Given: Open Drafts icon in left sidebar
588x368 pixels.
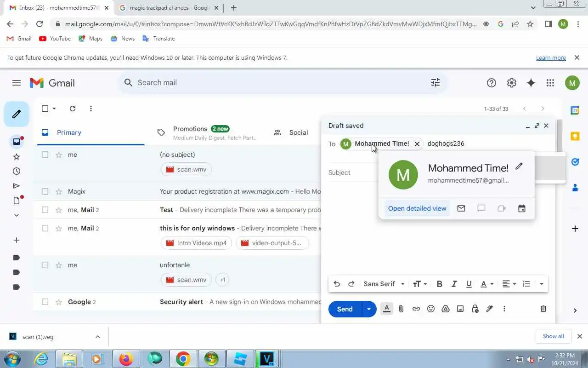Looking at the screenshot, I should click(17, 201).
